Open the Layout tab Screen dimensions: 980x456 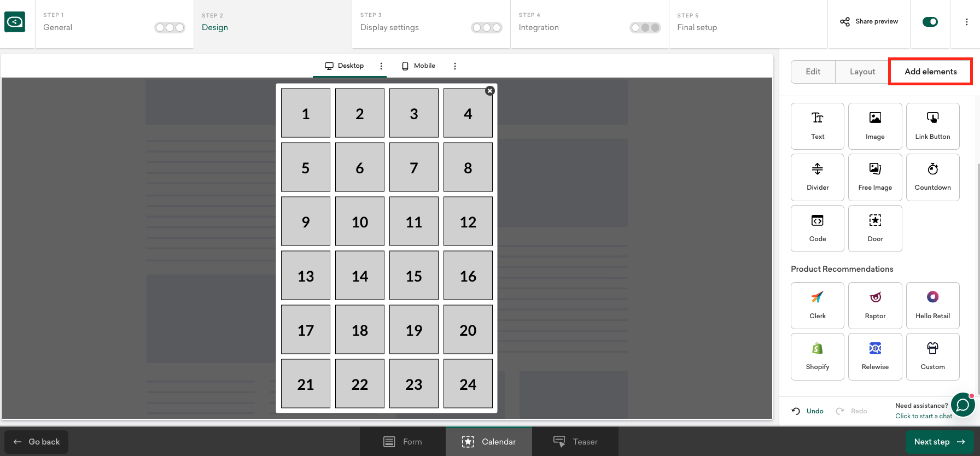(x=862, y=72)
